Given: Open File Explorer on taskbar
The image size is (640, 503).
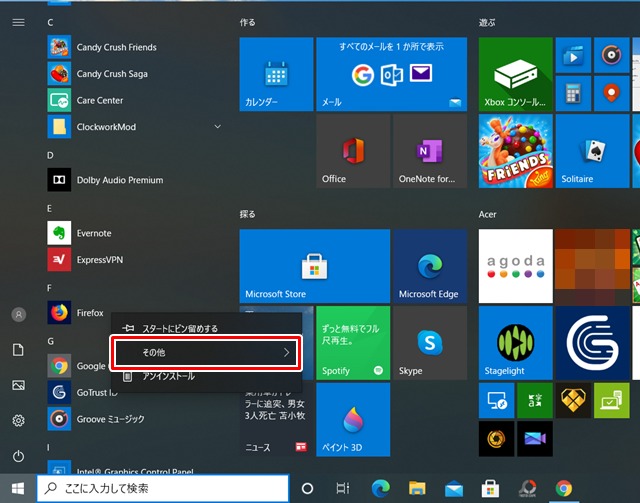Looking at the screenshot, I should tap(417, 488).
